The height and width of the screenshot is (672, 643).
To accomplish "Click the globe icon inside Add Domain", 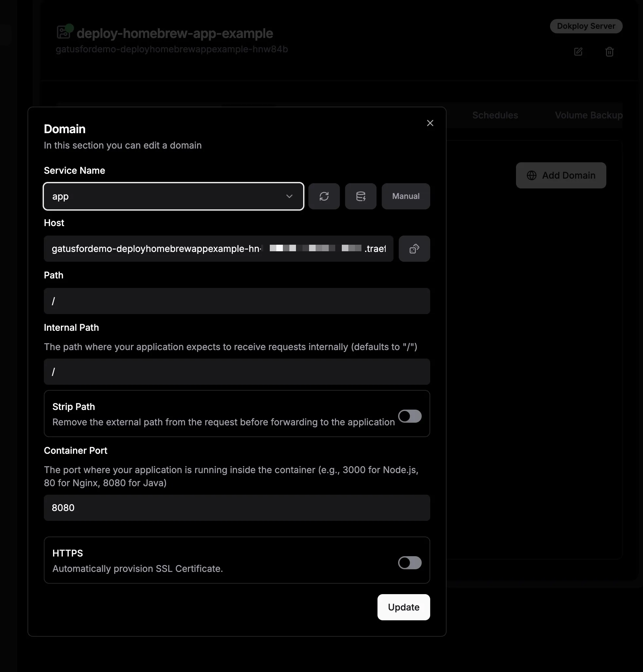I will tap(531, 175).
